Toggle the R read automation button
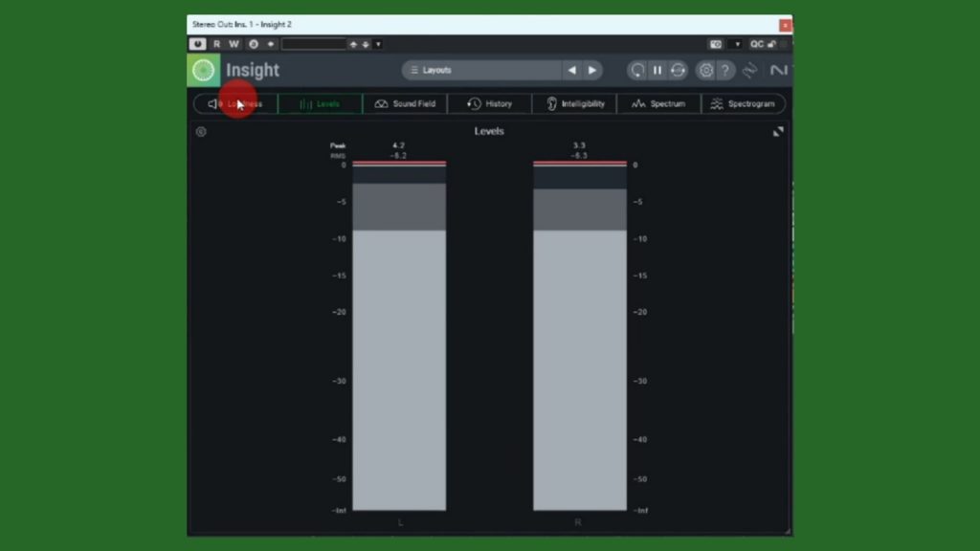 click(216, 44)
